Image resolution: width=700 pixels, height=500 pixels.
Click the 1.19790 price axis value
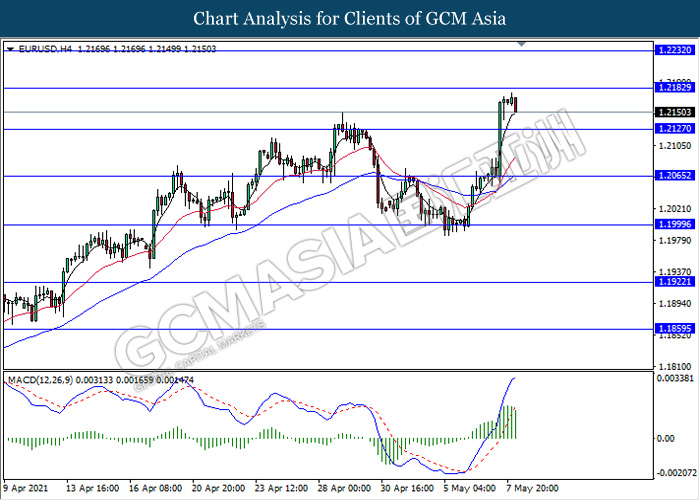[x=675, y=240]
